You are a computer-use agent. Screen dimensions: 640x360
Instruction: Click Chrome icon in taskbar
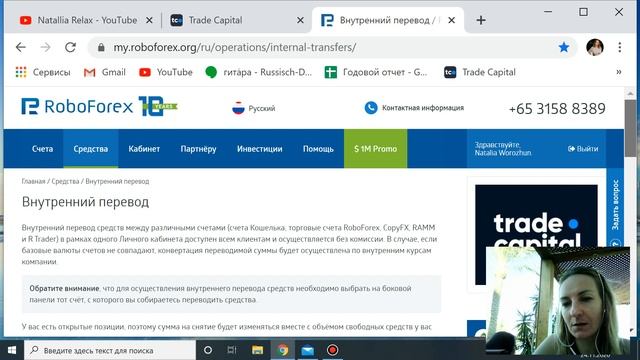coord(282,350)
